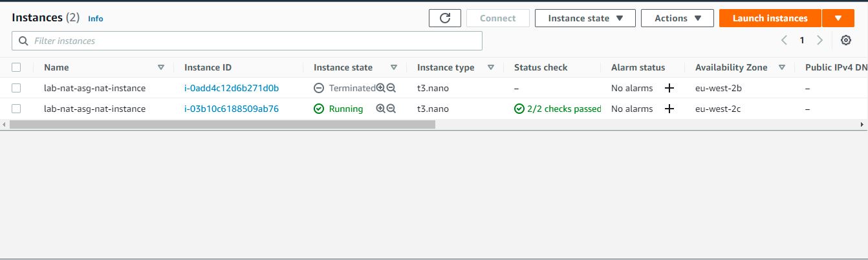The width and height of the screenshot is (868, 260).
Task: Click the eu-west-2c zone cell
Action: coord(718,109)
